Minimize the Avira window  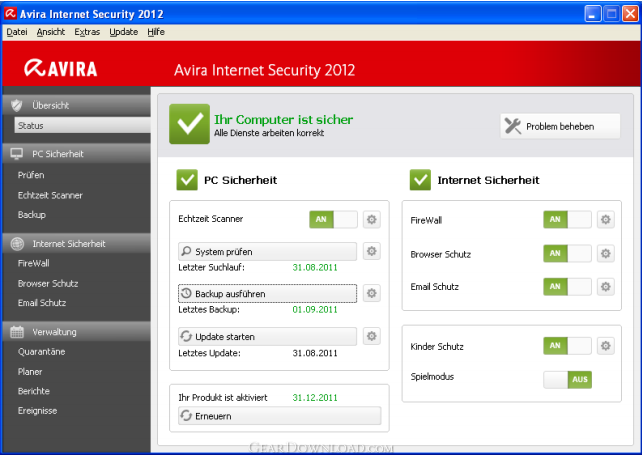click(592, 14)
